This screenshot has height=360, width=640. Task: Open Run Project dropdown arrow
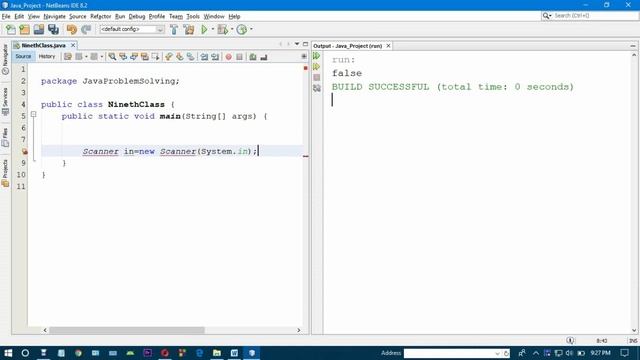pyautogui.click(x=213, y=29)
